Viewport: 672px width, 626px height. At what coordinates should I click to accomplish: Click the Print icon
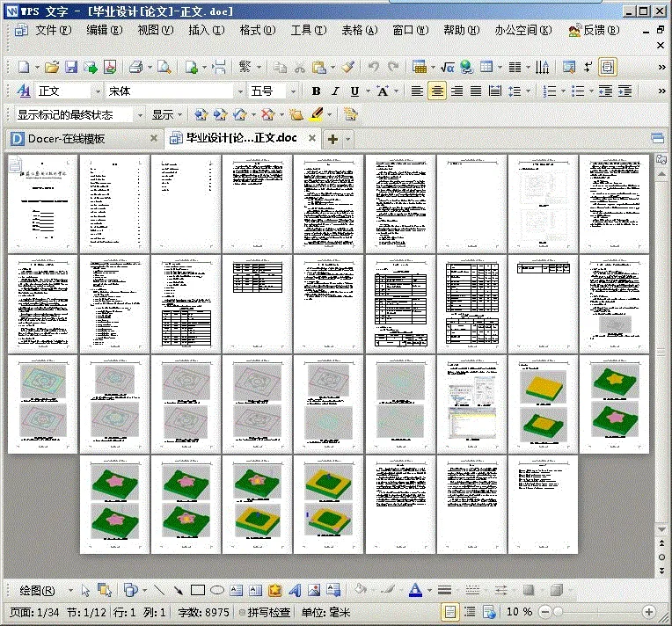136,68
